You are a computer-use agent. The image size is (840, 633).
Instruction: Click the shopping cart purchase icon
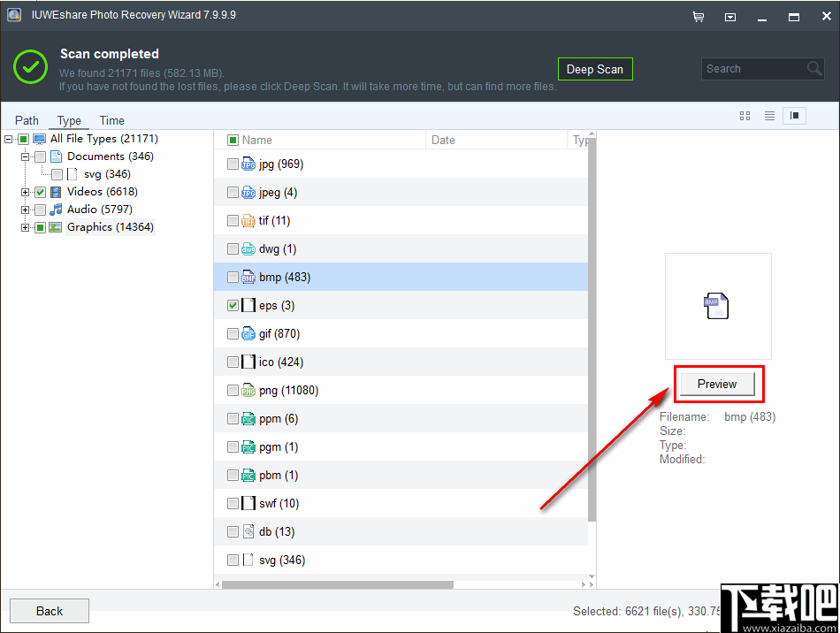pos(698,16)
